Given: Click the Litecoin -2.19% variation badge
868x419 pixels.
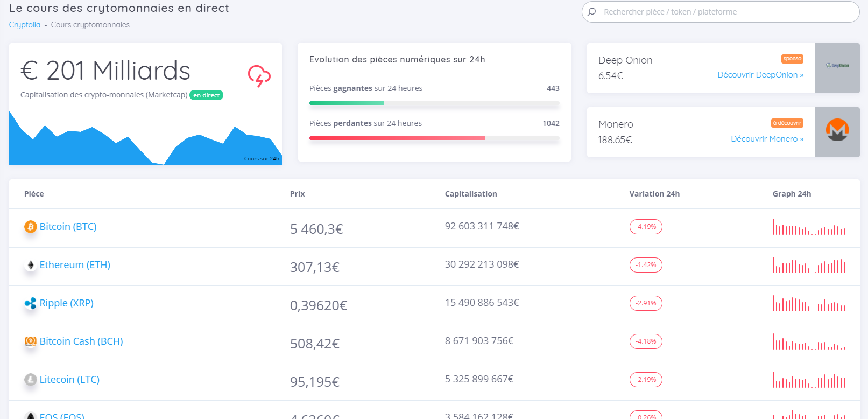Looking at the screenshot, I should coord(646,380).
